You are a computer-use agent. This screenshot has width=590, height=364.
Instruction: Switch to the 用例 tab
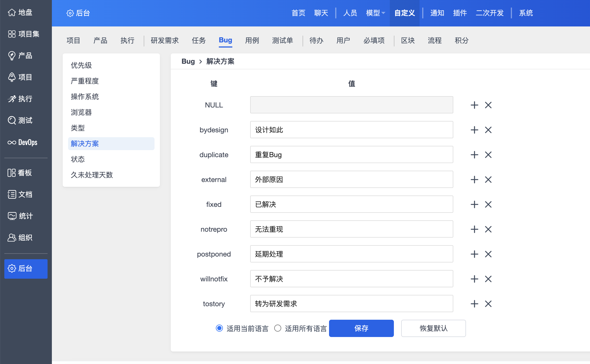click(252, 41)
